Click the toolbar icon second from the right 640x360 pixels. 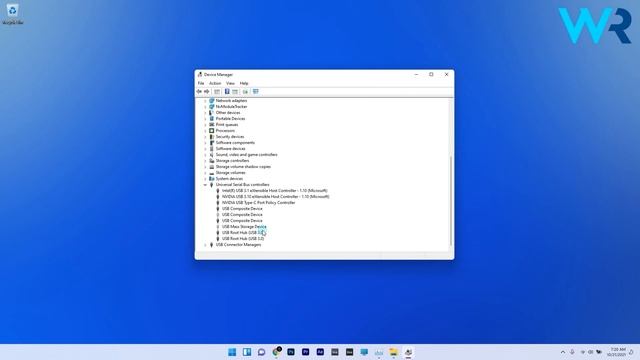tap(245, 91)
